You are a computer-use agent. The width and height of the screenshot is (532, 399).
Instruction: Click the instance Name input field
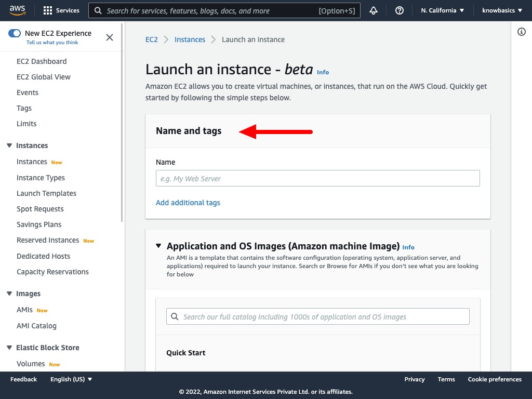[x=318, y=178]
